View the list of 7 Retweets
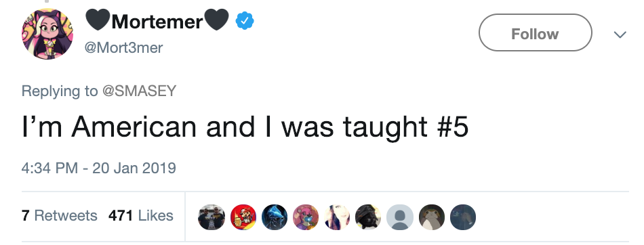The image size is (644, 245). point(59,215)
